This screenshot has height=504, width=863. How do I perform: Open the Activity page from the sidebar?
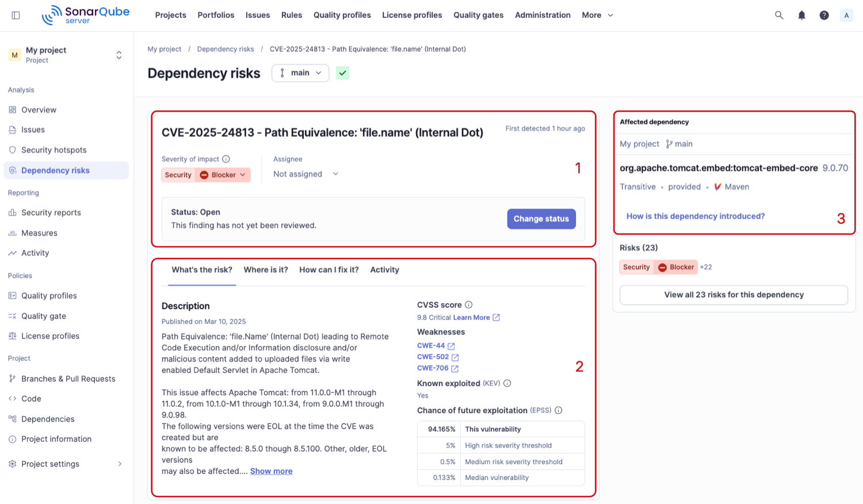click(36, 253)
